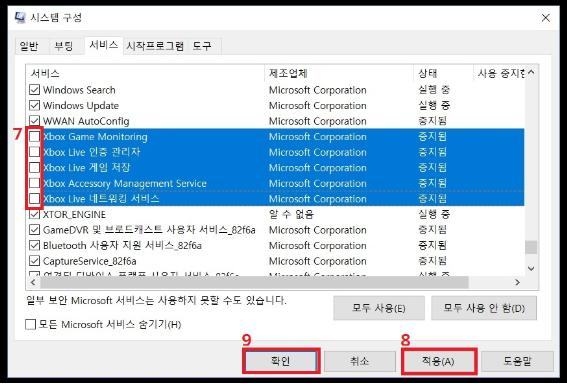Select the CaptureService_82f6a row text
Image resolution: width=567 pixels, height=384 pixels.
90,261
